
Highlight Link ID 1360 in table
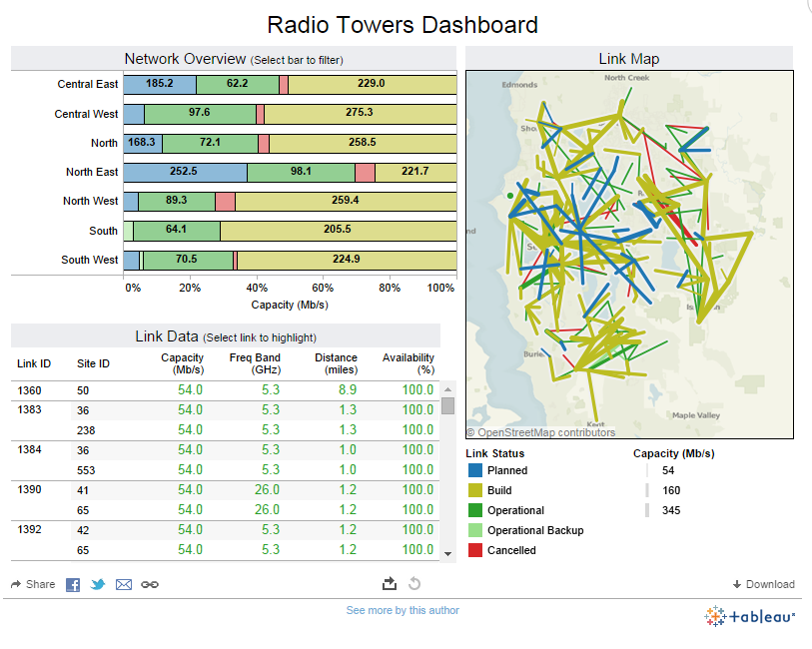29,390
